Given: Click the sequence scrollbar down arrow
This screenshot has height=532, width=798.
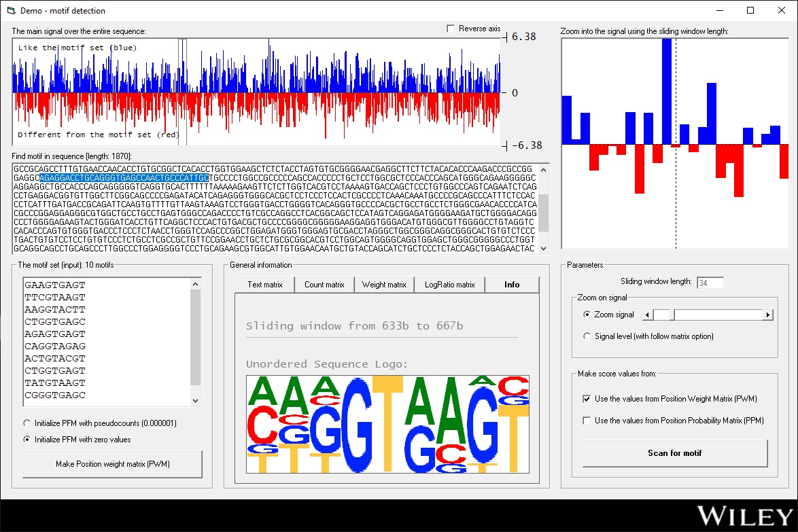Looking at the screenshot, I should [544, 249].
